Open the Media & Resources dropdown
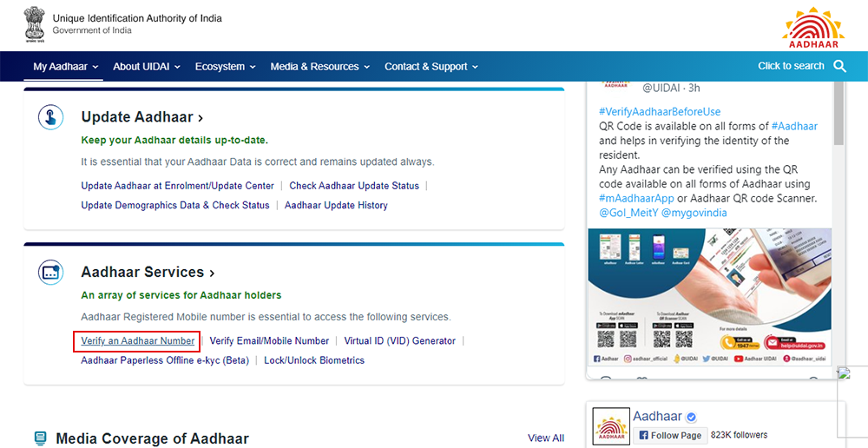Viewport: 868px width, 448px height. point(319,67)
